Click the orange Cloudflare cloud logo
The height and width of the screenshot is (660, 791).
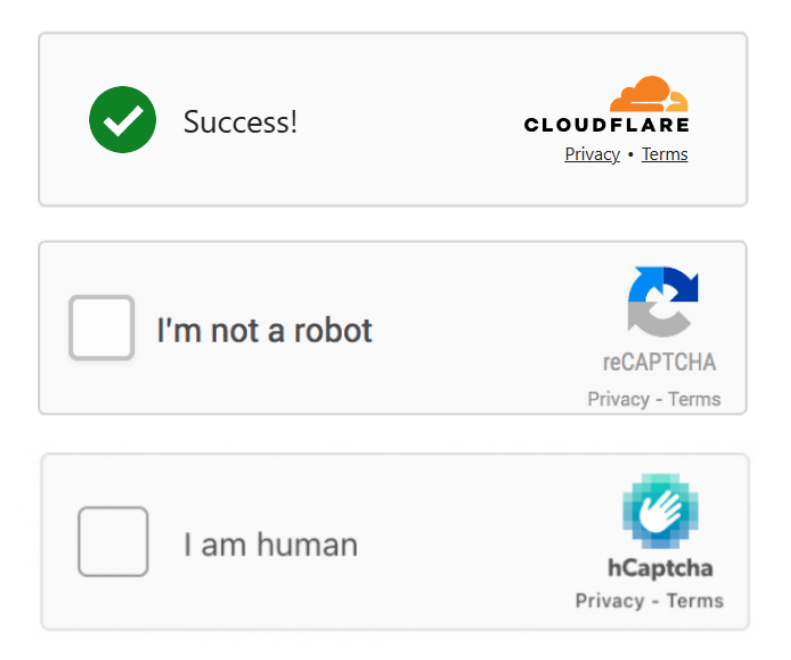[649, 94]
